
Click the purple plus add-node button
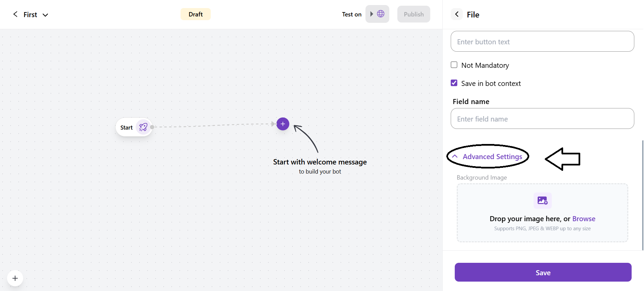click(x=283, y=124)
